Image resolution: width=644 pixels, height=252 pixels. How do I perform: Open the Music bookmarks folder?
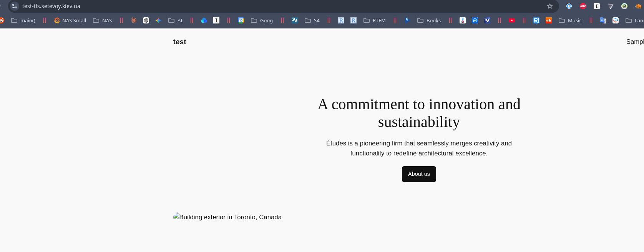[x=570, y=20]
